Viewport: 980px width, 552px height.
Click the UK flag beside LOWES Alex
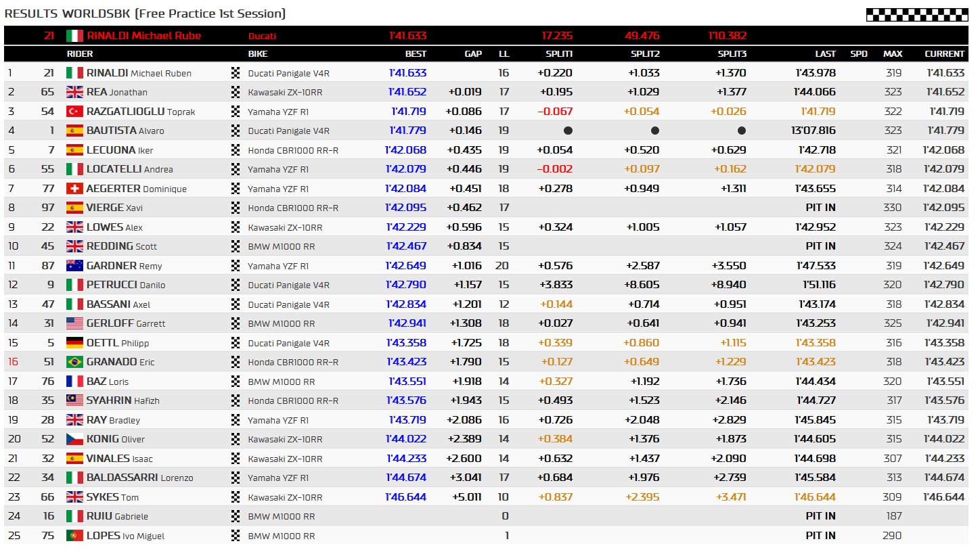74,227
